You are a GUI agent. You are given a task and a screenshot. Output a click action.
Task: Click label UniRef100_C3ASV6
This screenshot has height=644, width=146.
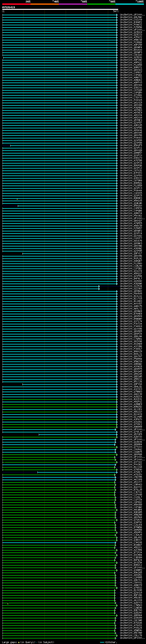131,542
